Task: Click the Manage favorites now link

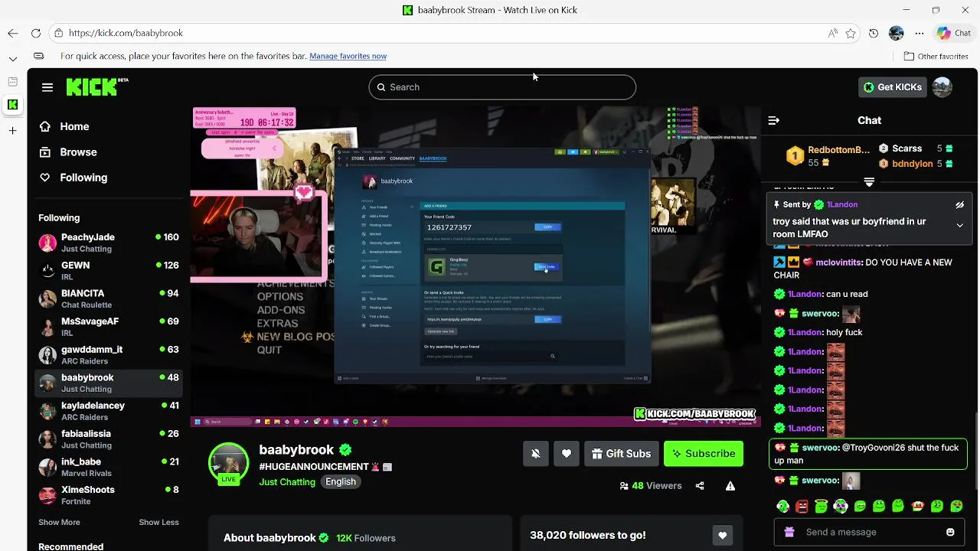Action: click(x=348, y=56)
